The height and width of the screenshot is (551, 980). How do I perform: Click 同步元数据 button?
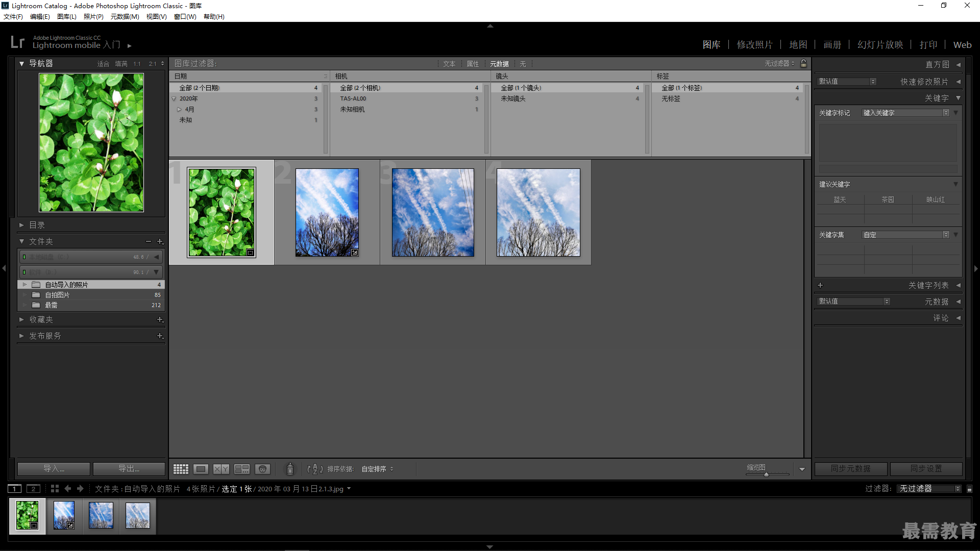click(x=851, y=469)
